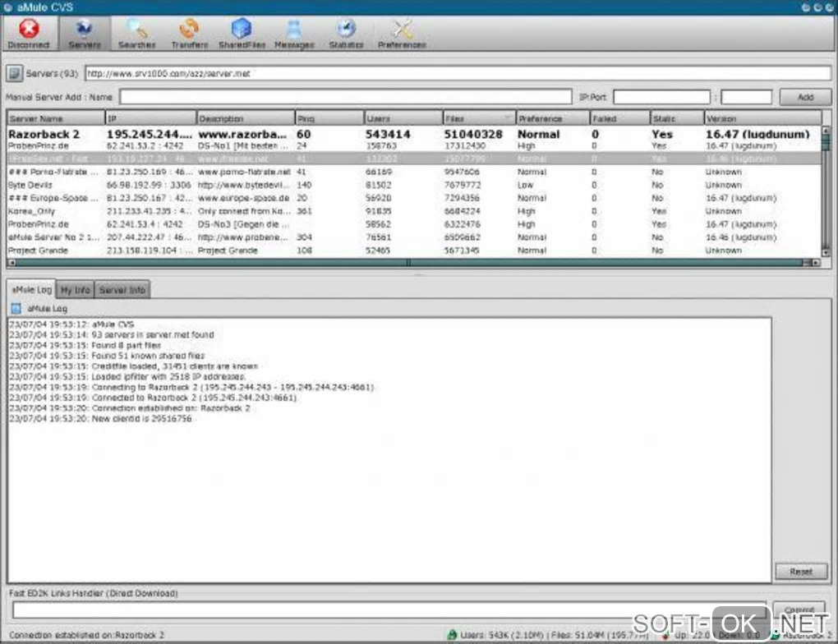Select the ### Europe-Space server row
The image size is (838, 644).
(414, 198)
